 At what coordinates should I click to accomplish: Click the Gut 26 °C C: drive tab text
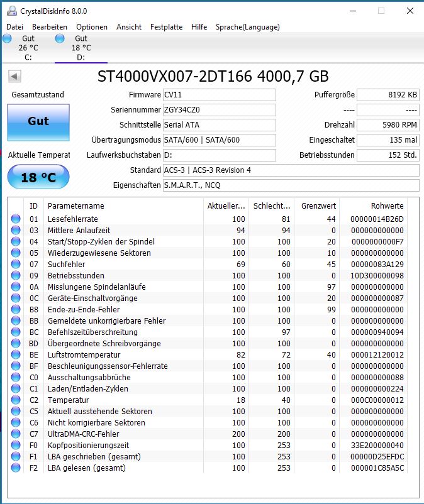pos(28,48)
